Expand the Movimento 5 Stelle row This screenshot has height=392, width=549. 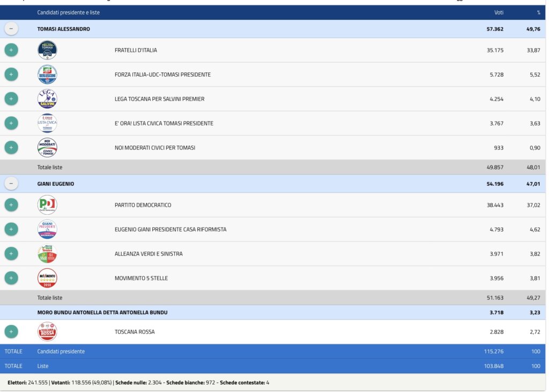[11, 278]
